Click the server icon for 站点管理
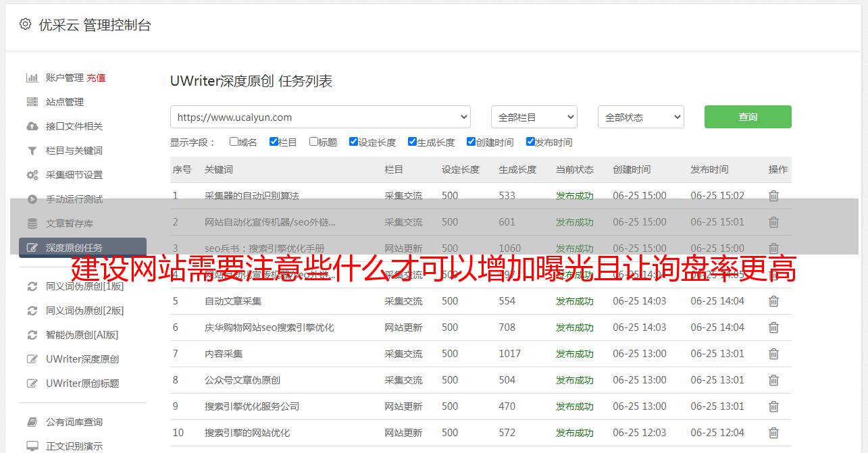This screenshot has height=453, width=868. [x=32, y=102]
